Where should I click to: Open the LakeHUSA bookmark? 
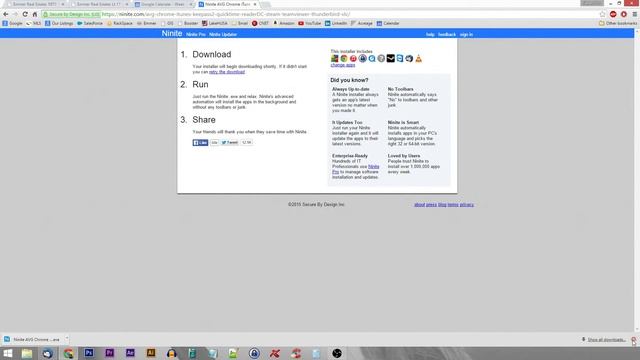[x=215, y=23]
